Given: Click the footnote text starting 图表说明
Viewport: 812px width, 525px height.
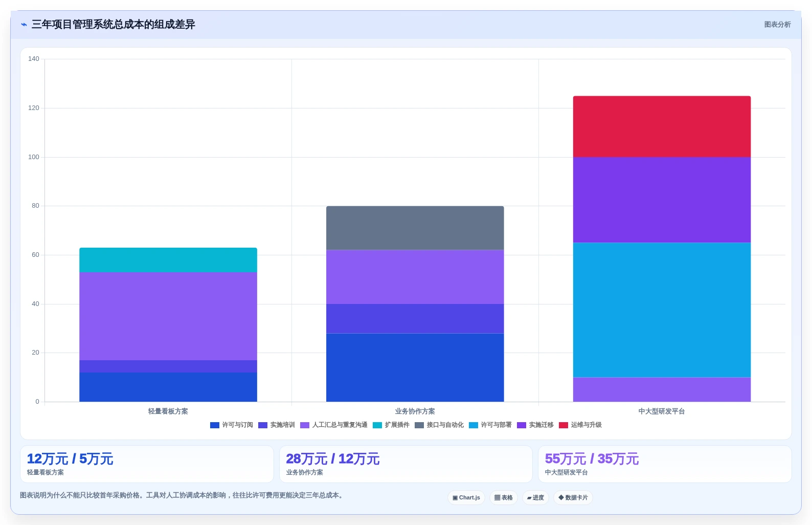Looking at the screenshot, I should tap(183, 495).
